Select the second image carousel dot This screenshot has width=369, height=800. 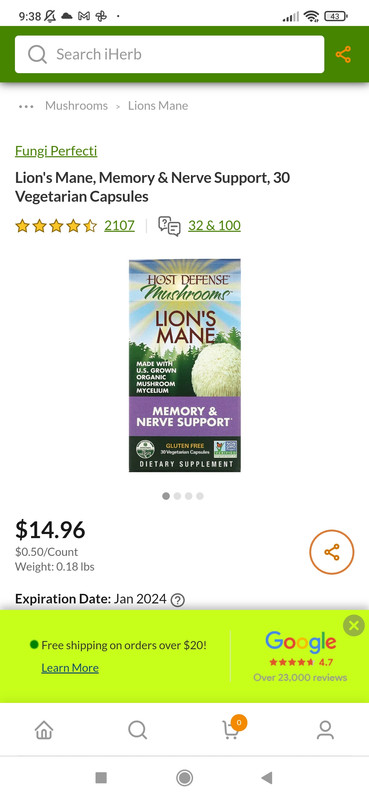click(177, 496)
